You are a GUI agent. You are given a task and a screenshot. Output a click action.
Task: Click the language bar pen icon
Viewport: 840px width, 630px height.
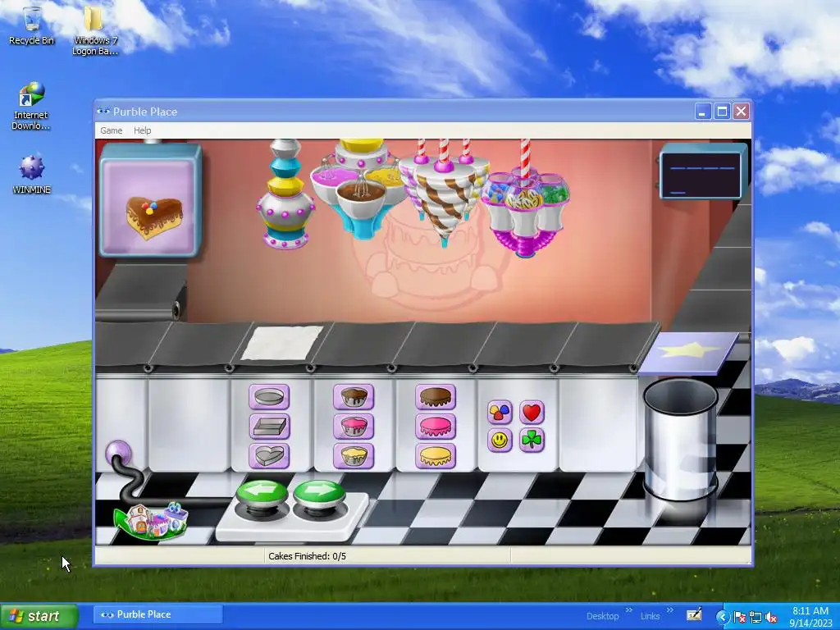pyautogui.click(x=694, y=614)
